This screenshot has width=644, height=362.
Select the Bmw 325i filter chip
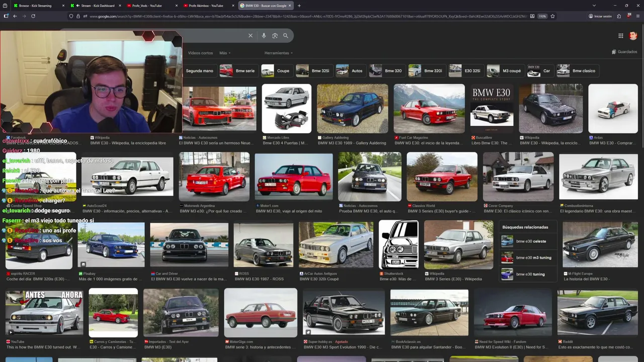coord(314,70)
